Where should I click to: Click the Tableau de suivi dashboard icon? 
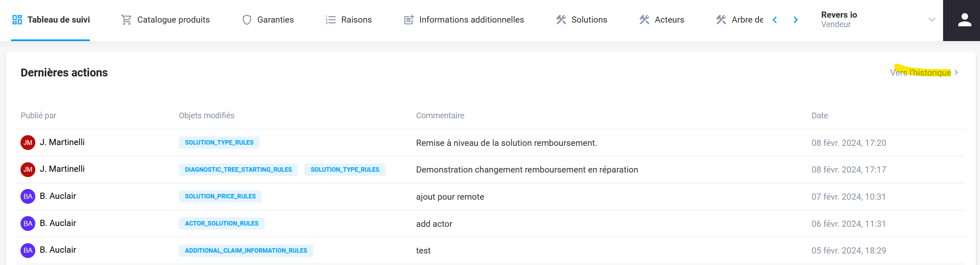[x=17, y=20]
